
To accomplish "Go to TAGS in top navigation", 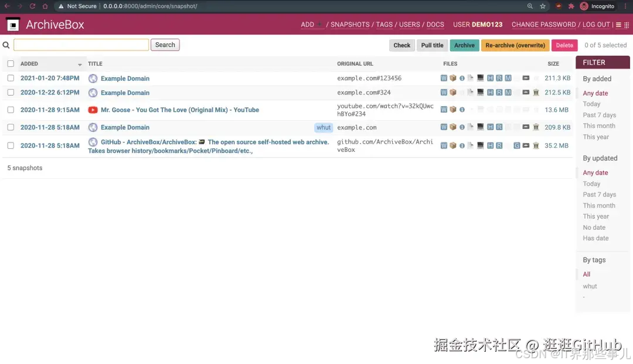I will click(x=384, y=25).
